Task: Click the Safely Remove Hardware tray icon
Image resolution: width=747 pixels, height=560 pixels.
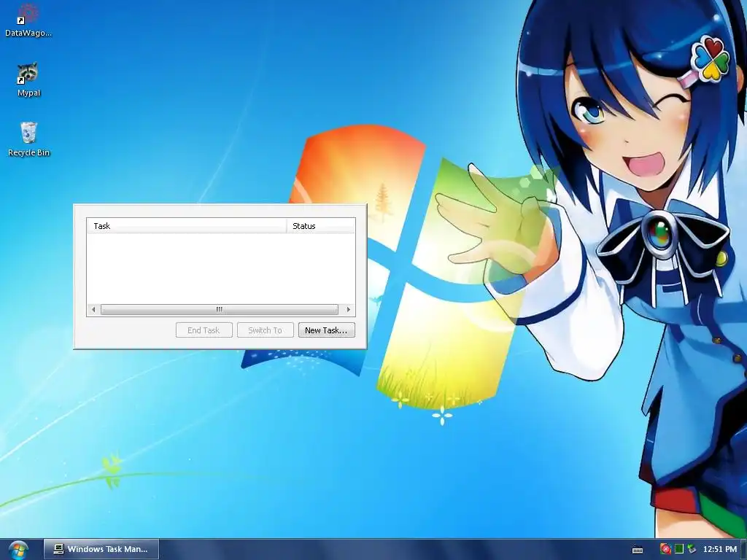Action: click(692, 549)
